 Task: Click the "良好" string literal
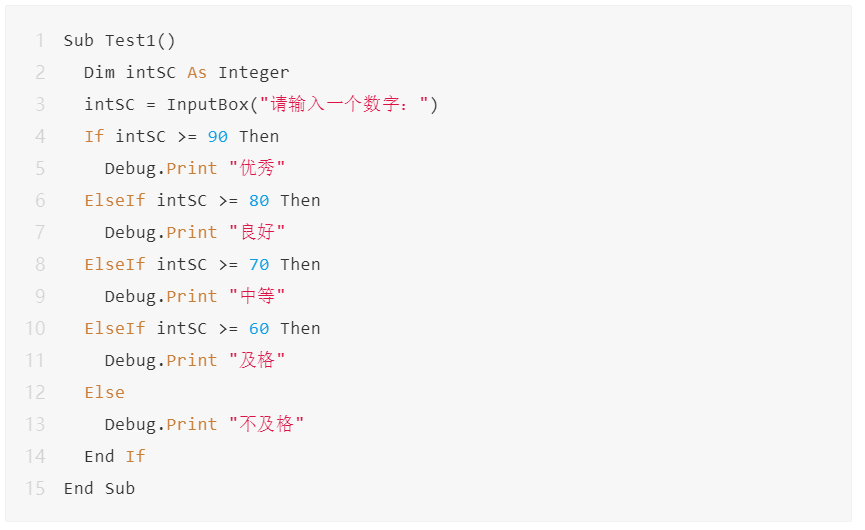click(x=257, y=232)
